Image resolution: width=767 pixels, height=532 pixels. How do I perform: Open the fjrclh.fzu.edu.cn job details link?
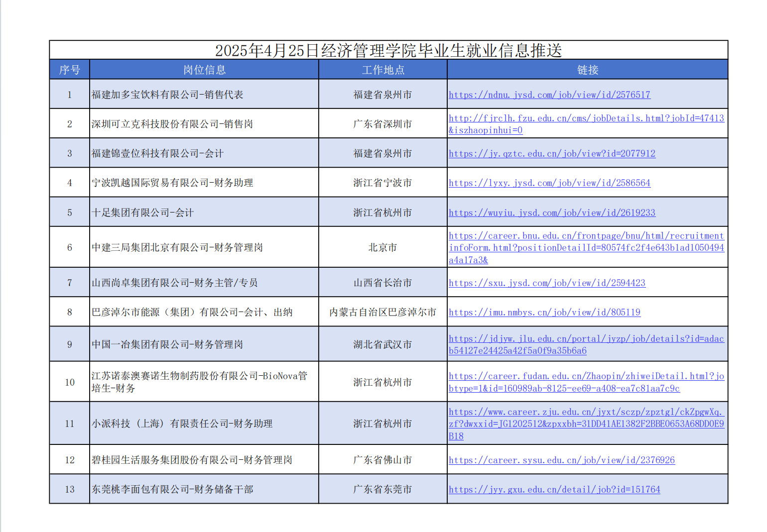click(586, 118)
